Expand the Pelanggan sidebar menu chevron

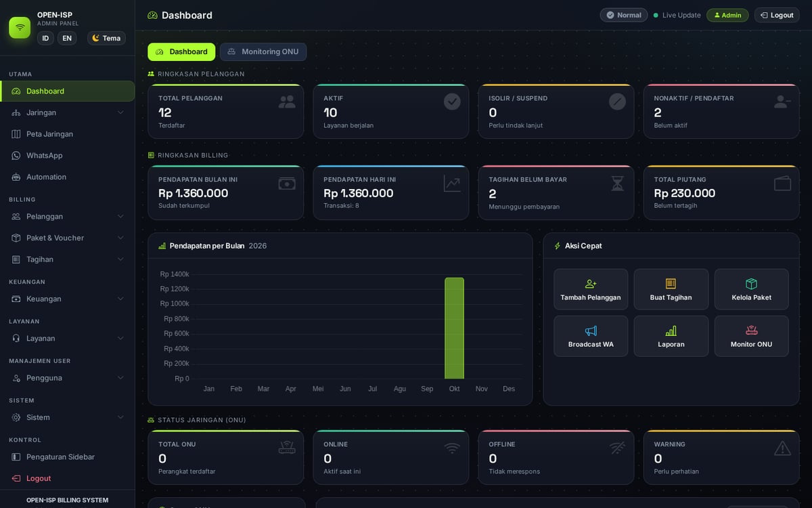(x=120, y=217)
